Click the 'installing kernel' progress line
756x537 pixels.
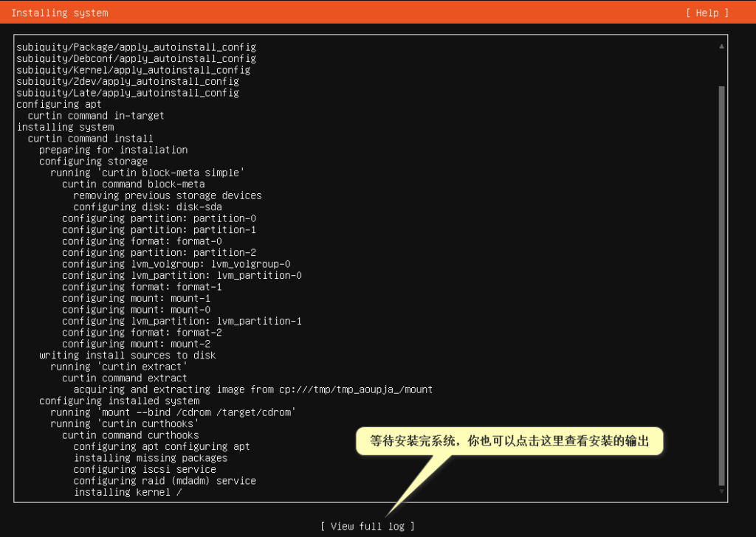(127, 492)
